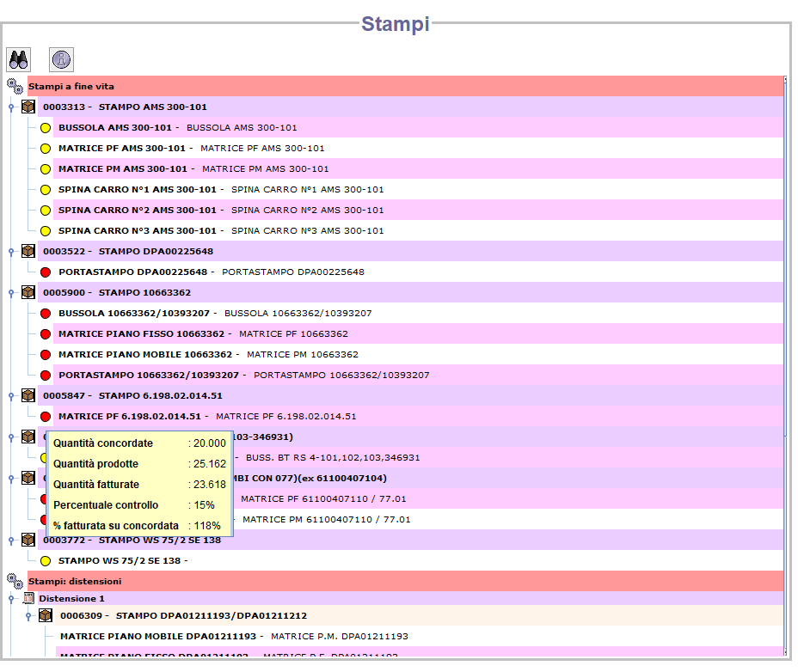798x672 pixels.
Task: Click the info icon next to binoculars
Action: click(x=62, y=59)
